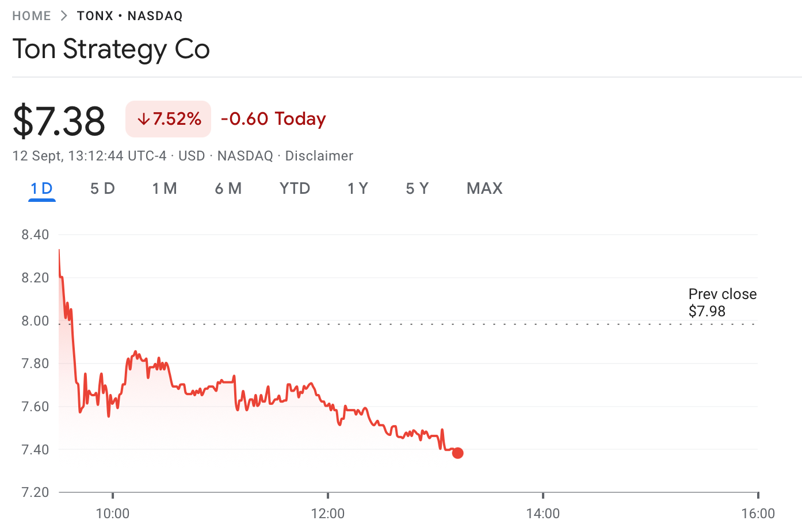Show the 5Y chart range
Image resolution: width=802 pixels, height=532 pixels.
(417, 189)
